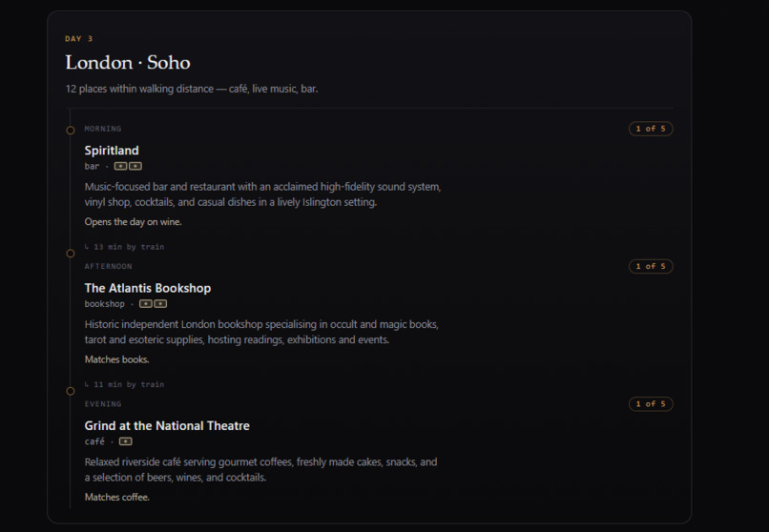769x532 pixels.
Task: Click the first price icon under Spiritland
Action: (120, 166)
